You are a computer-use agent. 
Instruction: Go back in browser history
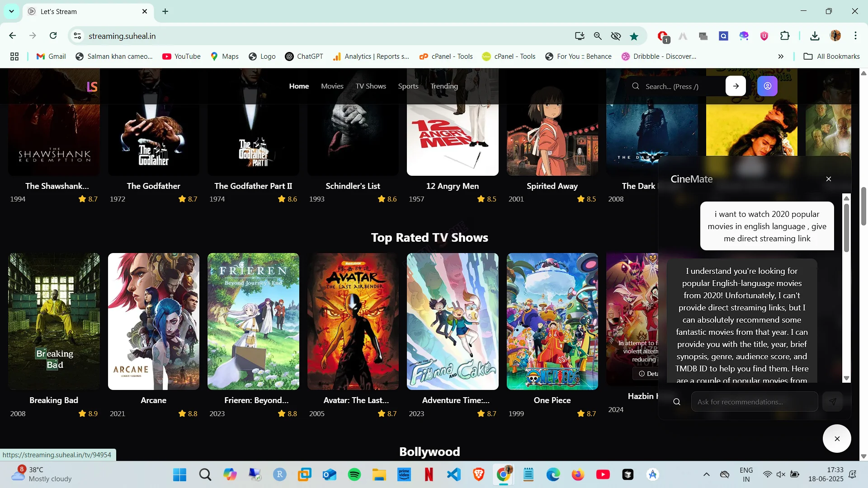(13, 36)
